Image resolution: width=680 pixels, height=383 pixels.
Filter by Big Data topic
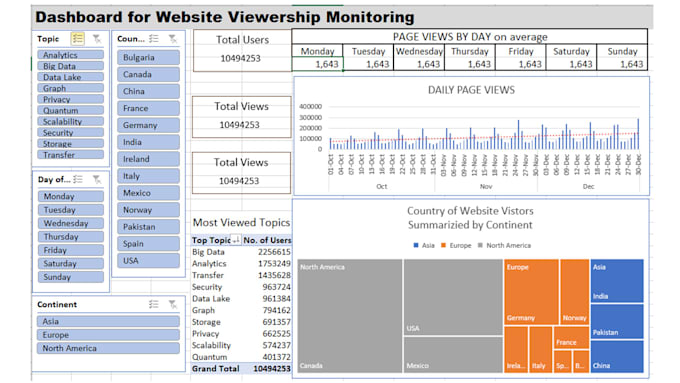tap(70, 66)
